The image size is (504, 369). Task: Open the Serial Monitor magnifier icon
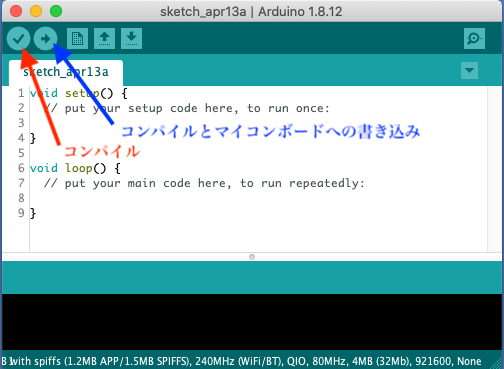tap(474, 39)
